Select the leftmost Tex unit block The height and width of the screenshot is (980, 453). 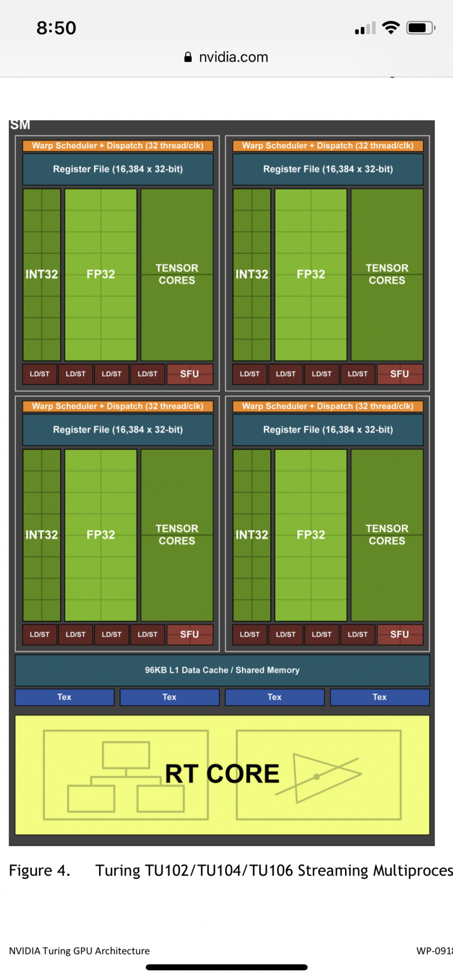[65, 697]
